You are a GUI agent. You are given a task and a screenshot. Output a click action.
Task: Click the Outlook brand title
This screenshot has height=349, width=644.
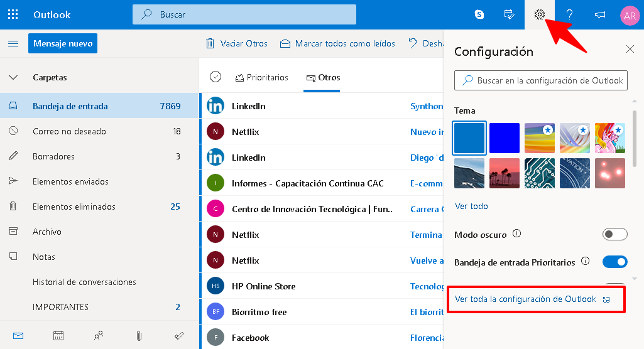tap(52, 15)
